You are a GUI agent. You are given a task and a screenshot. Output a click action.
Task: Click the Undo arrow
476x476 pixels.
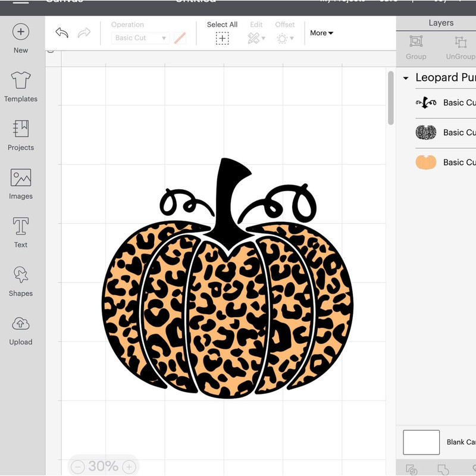[x=61, y=33]
